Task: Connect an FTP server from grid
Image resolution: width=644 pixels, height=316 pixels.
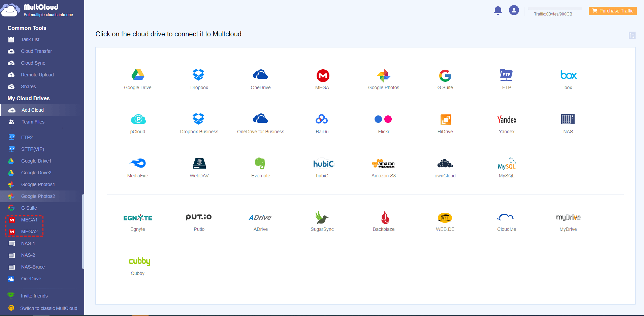Action: point(507,79)
